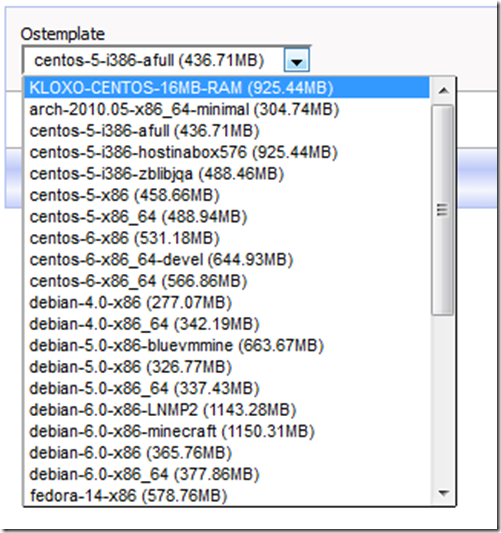
Task: Choose centos-6-x86 (531.18MB) entry
Action: [x=227, y=238]
